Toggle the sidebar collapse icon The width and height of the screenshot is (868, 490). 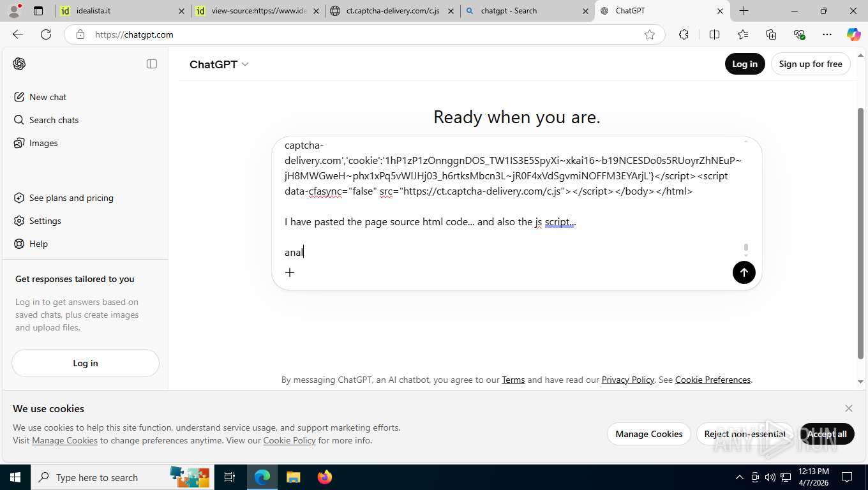click(x=152, y=64)
